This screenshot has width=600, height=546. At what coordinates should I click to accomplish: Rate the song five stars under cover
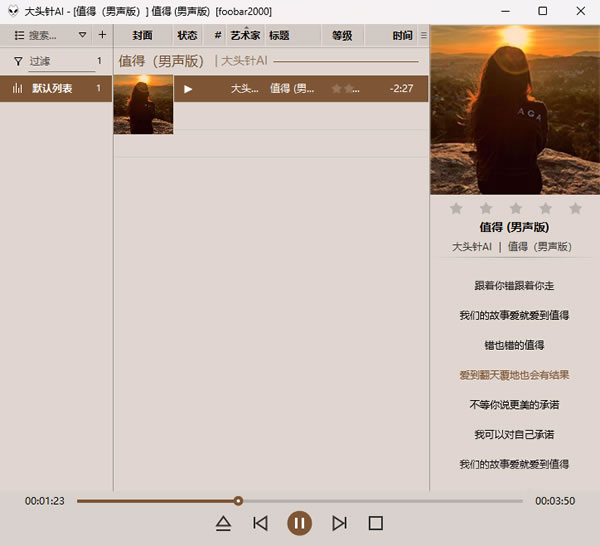(575, 208)
